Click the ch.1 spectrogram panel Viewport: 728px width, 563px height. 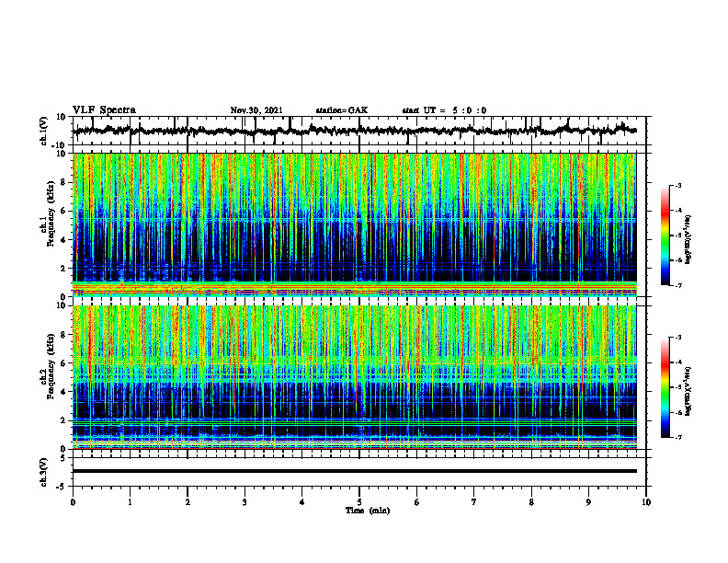click(354, 224)
